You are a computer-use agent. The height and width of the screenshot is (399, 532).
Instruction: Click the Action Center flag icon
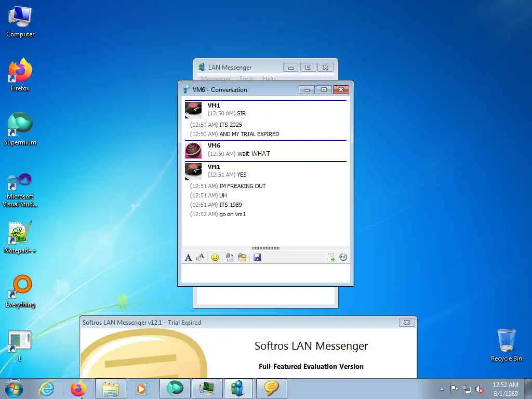pos(454,389)
